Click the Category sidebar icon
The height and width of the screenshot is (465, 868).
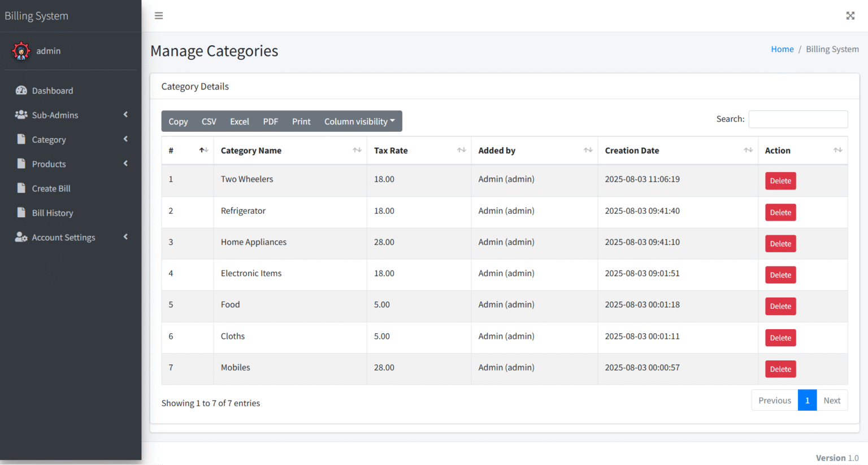point(21,139)
